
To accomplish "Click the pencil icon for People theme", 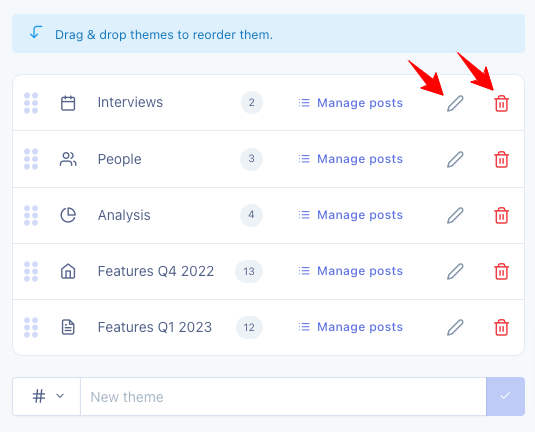I will tap(456, 159).
